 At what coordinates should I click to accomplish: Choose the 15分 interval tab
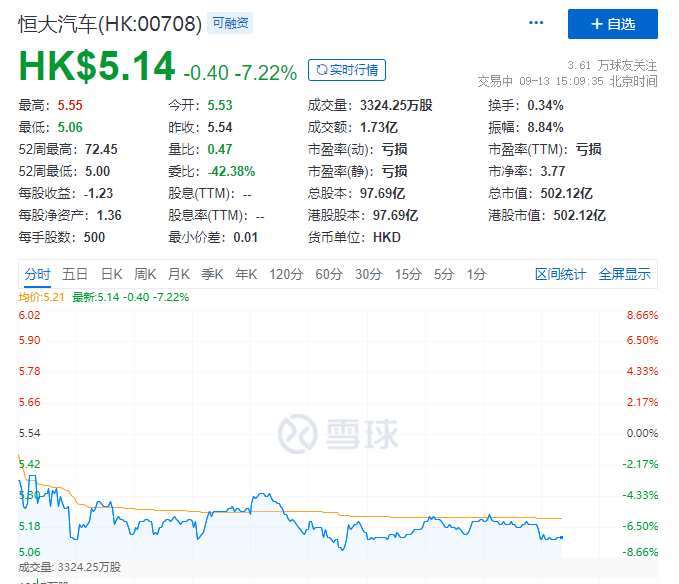pyautogui.click(x=407, y=274)
